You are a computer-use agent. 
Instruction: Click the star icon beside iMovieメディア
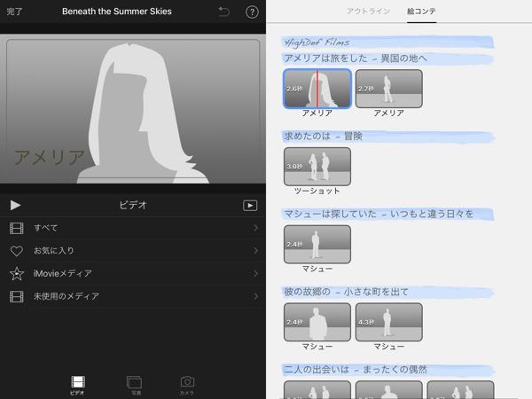point(17,273)
